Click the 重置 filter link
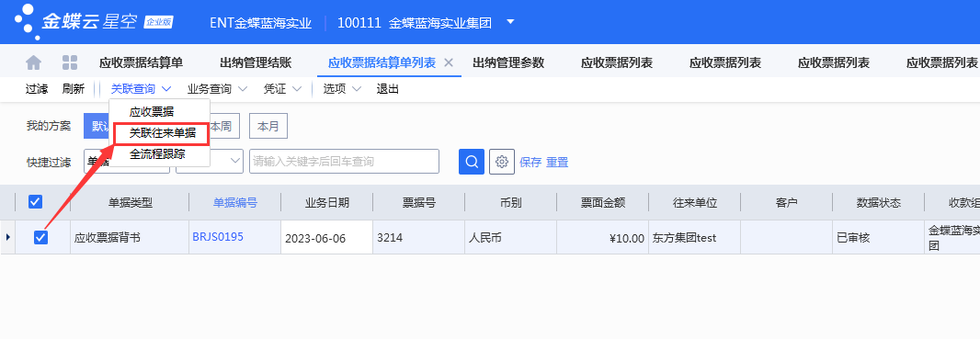This screenshot has height=339, width=980. coord(557,163)
